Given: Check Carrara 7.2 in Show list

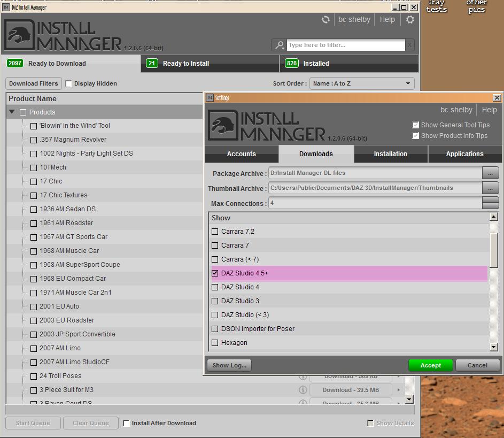Looking at the screenshot, I should 215,232.
